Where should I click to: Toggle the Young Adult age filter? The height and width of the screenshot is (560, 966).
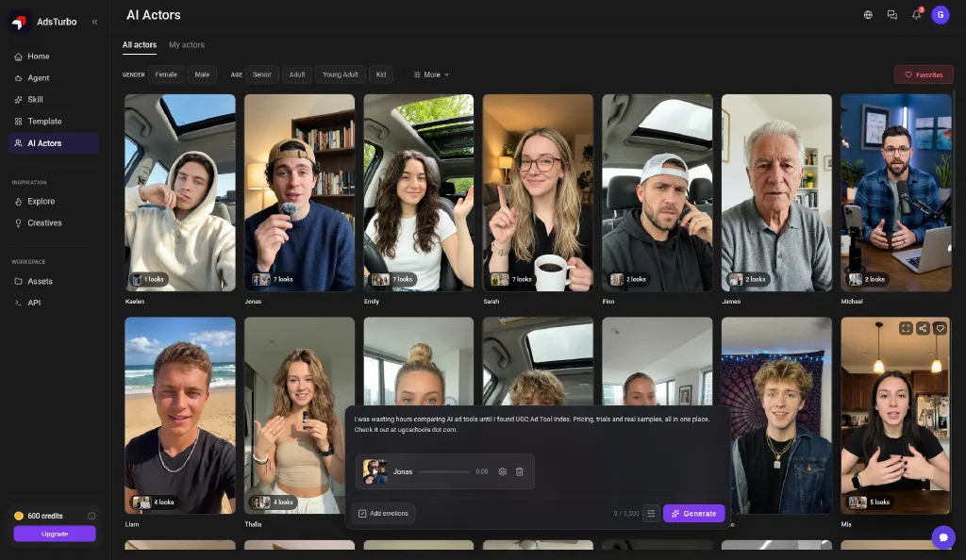[340, 74]
